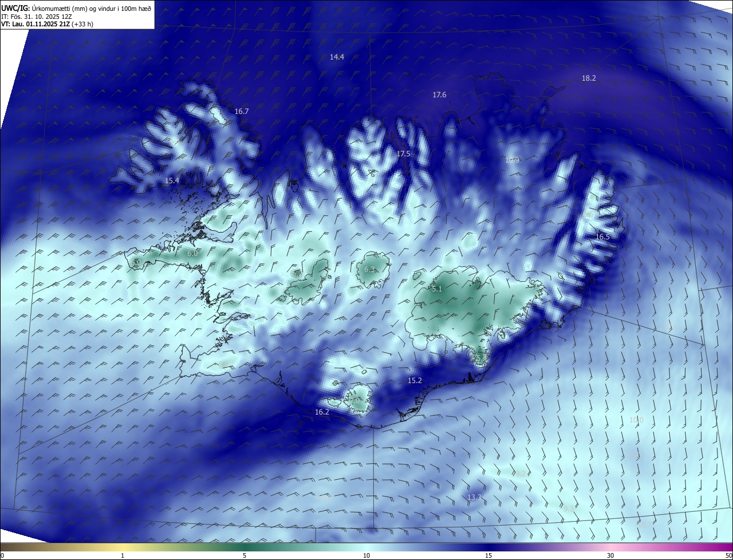Viewport: 733px width, 560px height.
Task: Click the faint 14.9 value label
Action: pyautogui.click(x=512, y=160)
